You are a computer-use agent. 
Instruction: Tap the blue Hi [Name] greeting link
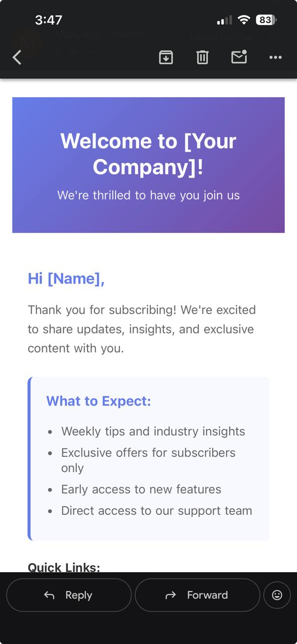click(x=66, y=278)
